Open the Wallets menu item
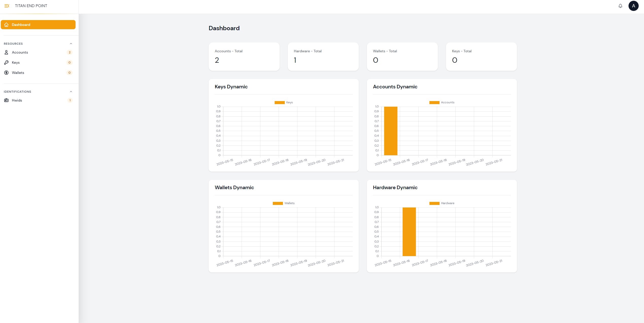This screenshot has height=323, width=644. coord(18,73)
